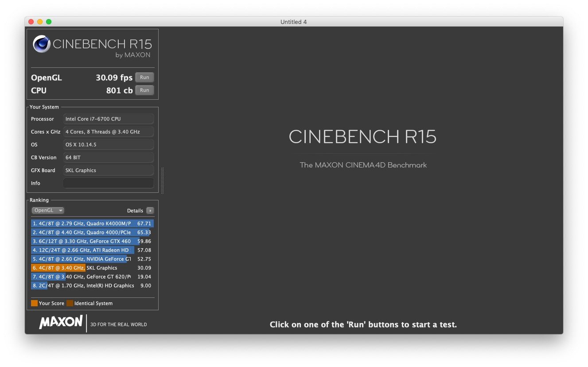The width and height of the screenshot is (588, 367).
Task: Click the green zoom window button
Action: coord(49,22)
